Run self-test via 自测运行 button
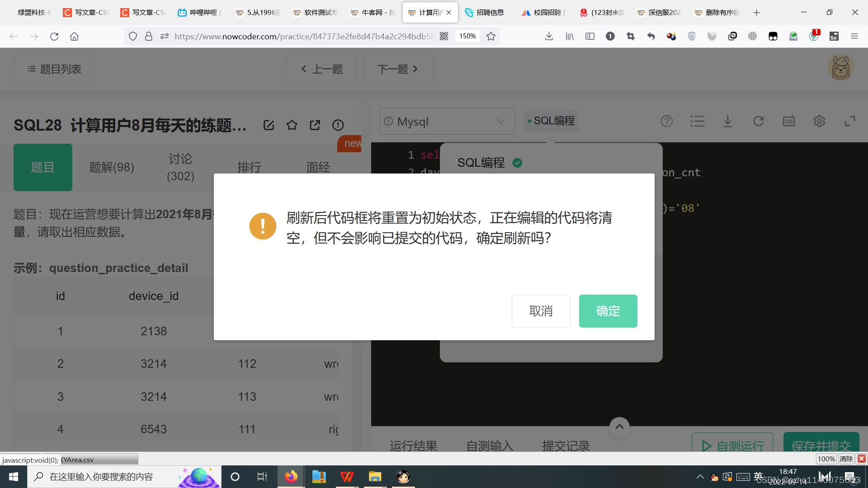Viewport: 868px width, 488px height. coord(732,446)
